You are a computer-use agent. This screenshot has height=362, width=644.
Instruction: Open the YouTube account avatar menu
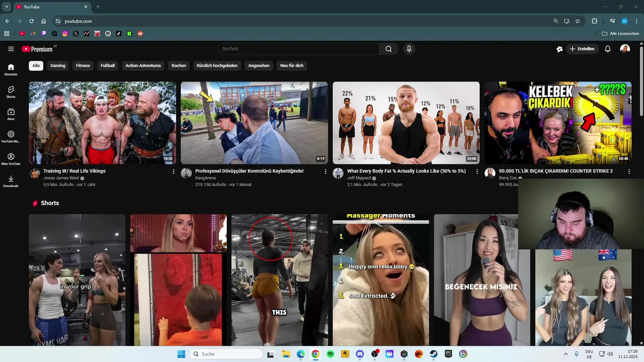click(625, 49)
